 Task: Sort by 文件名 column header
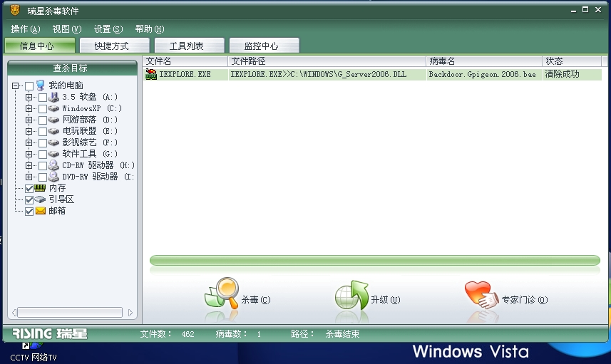point(185,61)
